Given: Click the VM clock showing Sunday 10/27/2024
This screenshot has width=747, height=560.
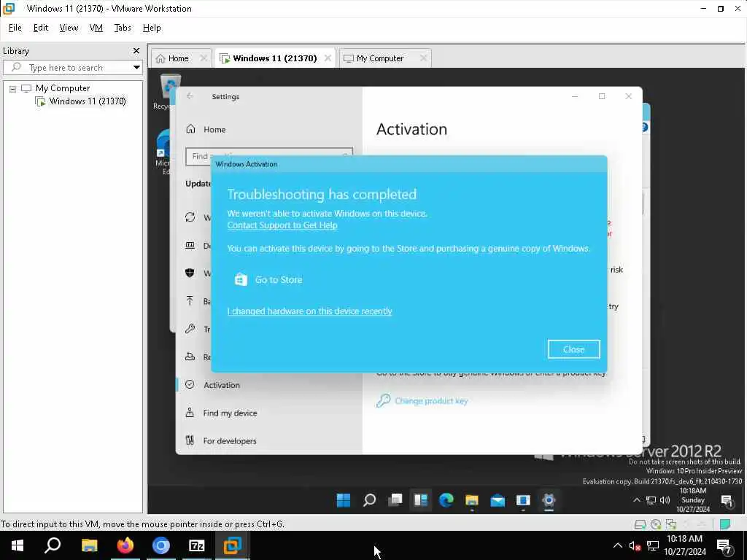Looking at the screenshot, I should click(x=693, y=500).
